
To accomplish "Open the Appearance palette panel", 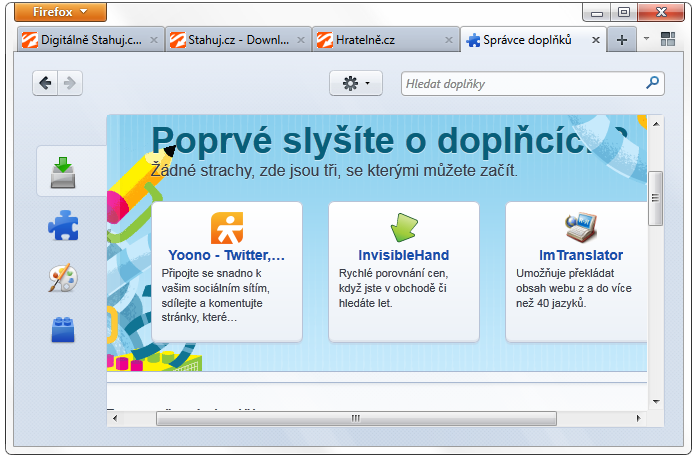I will (x=63, y=278).
